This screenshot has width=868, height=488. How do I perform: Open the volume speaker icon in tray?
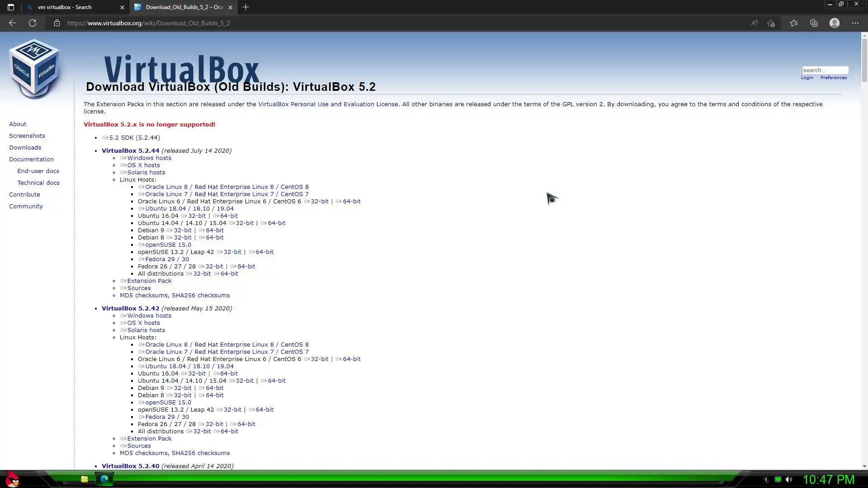coord(789,480)
